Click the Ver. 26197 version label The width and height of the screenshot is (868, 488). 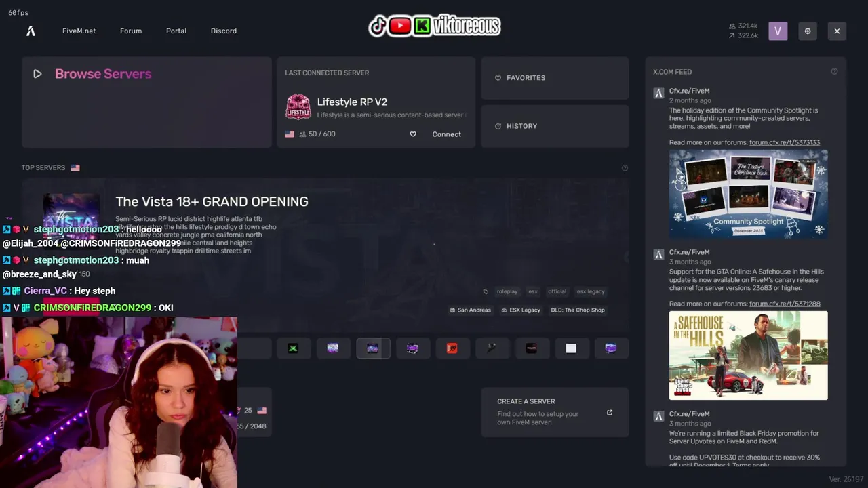point(846,479)
